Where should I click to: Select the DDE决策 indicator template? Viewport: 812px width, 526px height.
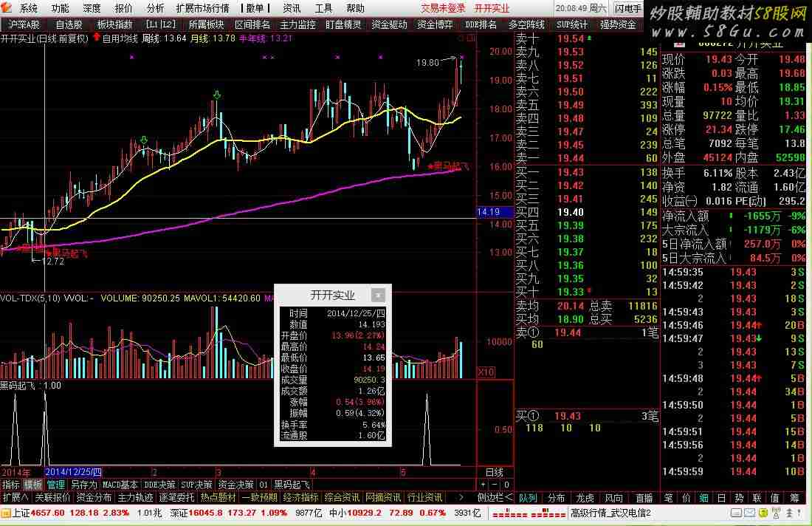[x=159, y=485]
